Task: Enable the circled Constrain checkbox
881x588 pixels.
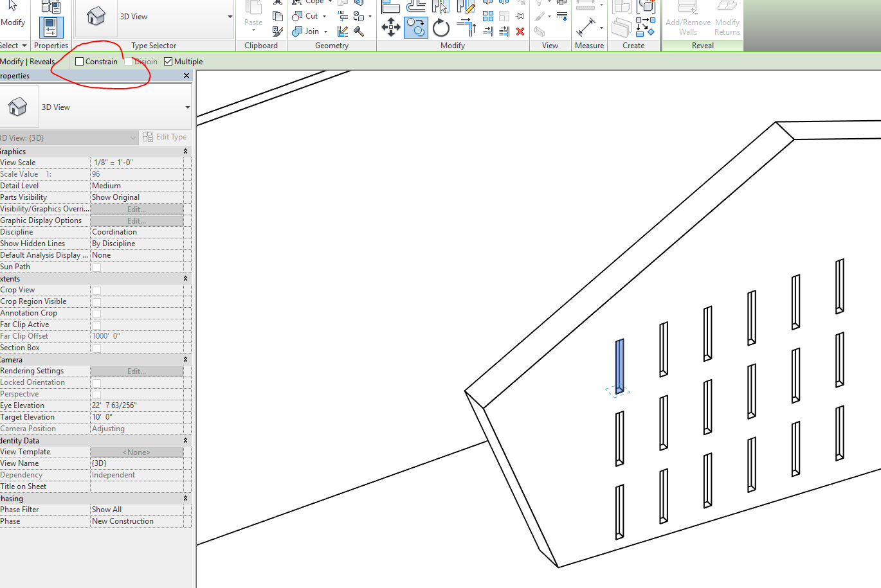Action: (78, 61)
